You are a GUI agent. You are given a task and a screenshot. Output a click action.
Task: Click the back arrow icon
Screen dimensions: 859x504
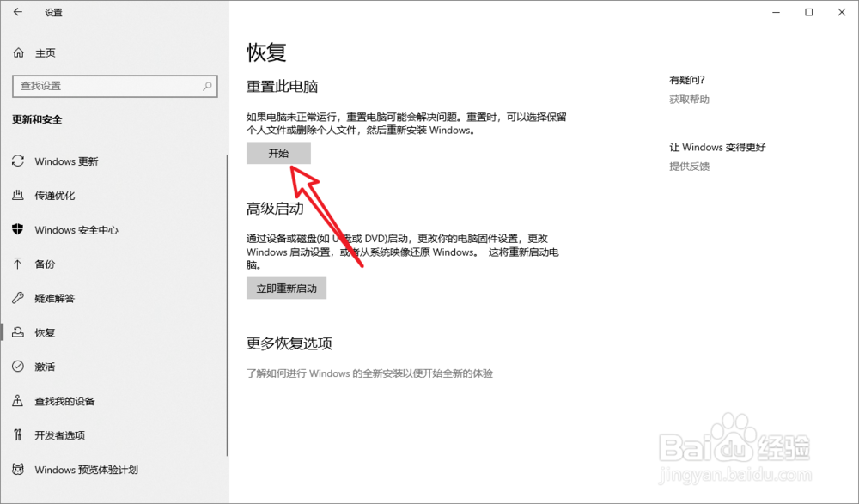coord(18,12)
